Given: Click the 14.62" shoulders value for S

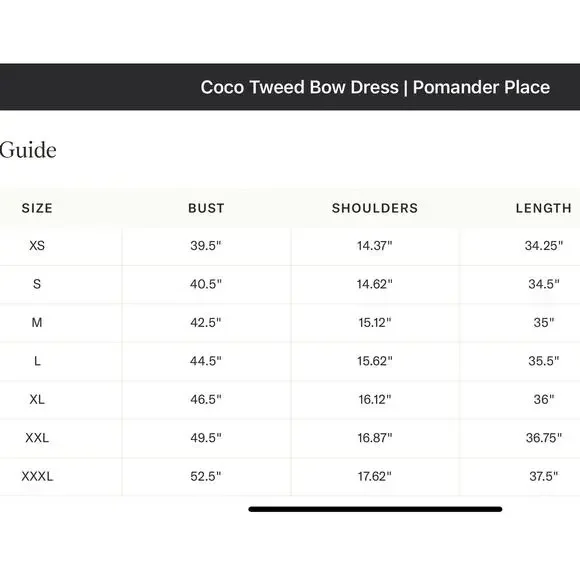Looking at the screenshot, I should [x=375, y=284].
